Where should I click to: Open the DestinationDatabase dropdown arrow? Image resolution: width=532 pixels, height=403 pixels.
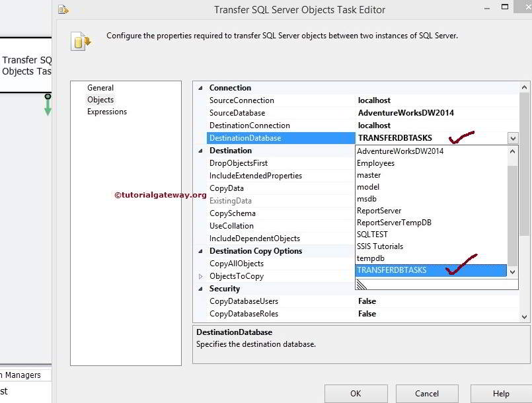513,138
